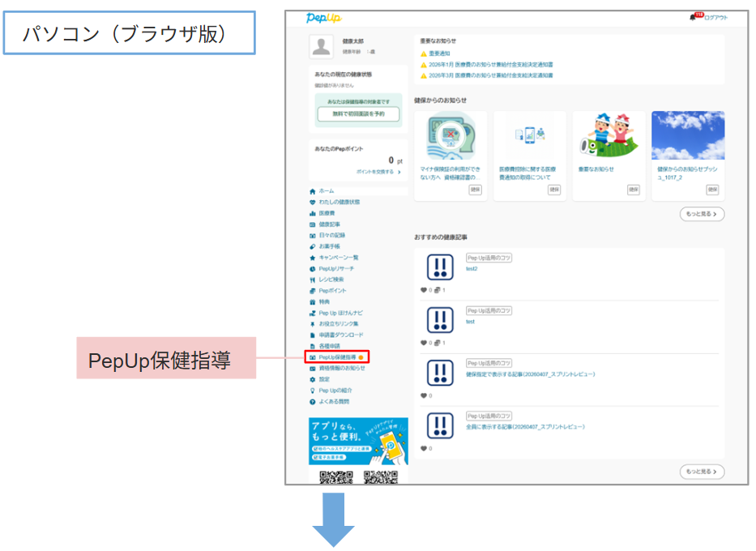
Task: Click the document icon for 申請書ダウンロード
Action: [313, 335]
